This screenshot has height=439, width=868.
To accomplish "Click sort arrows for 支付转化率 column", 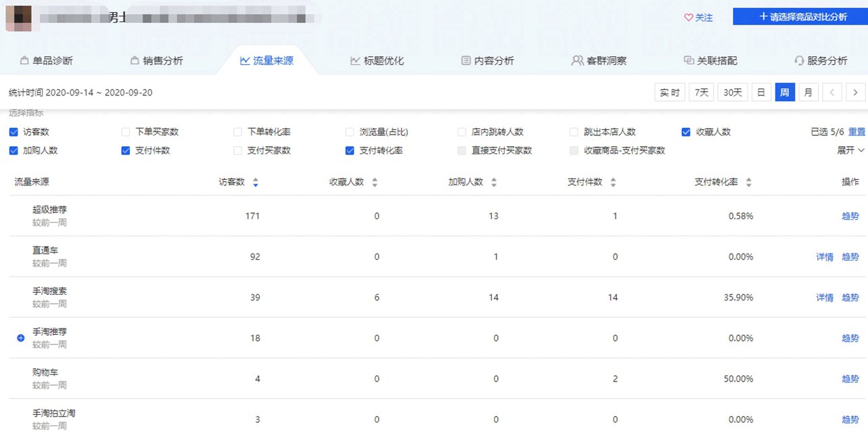I will [748, 183].
